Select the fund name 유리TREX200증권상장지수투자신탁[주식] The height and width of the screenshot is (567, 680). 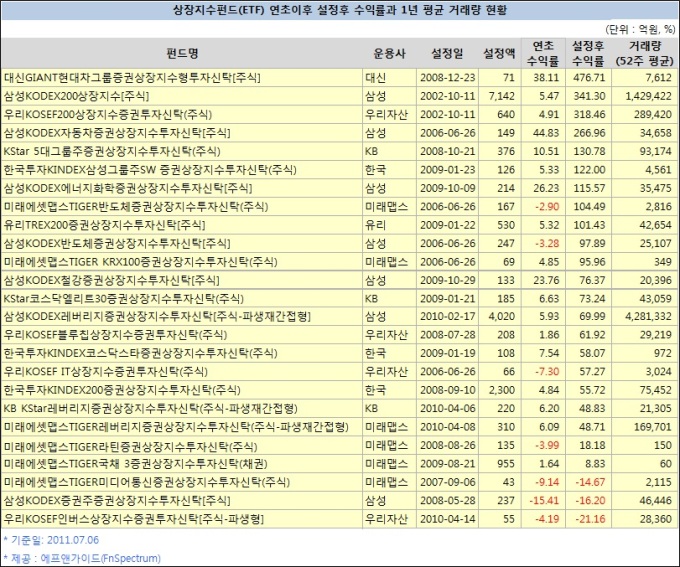[x=105, y=225]
